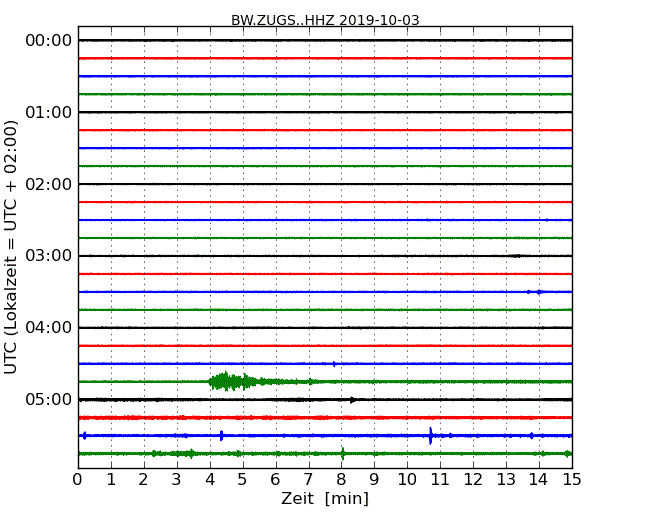Click the small blue blip near minute 7.8 on 04:30 trace
650x520 pixels.
(334, 364)
